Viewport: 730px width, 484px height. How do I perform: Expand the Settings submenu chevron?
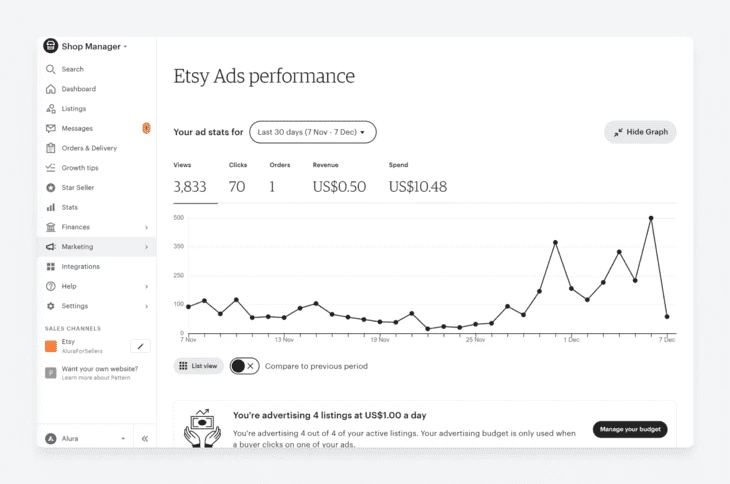(146, 306)
